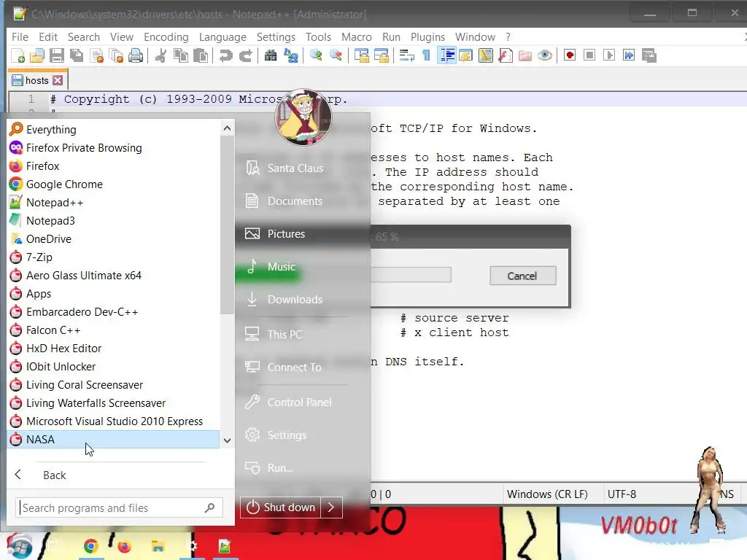The width and height of the screenshot is (747, 560).
Task: Open the Macro menu
Action: coord(356,37)
